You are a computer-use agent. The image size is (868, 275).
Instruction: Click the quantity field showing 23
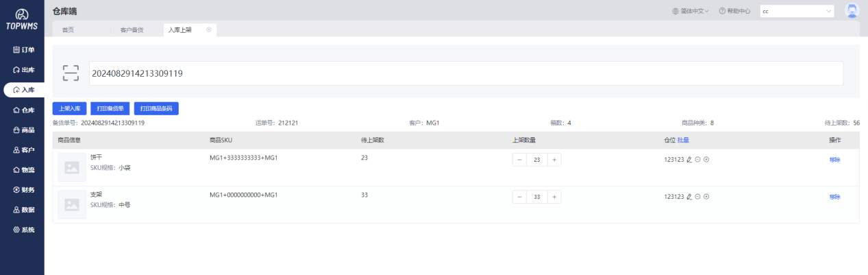pyautogui.click(x=537, y=160)
